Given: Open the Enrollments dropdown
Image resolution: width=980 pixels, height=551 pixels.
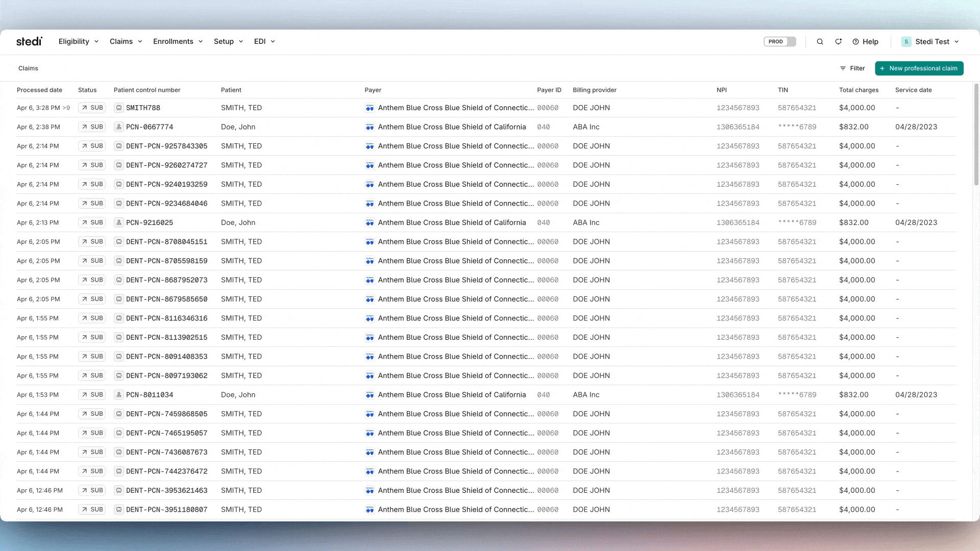Looking at the screenshot, I should click(x=178, y=41).
